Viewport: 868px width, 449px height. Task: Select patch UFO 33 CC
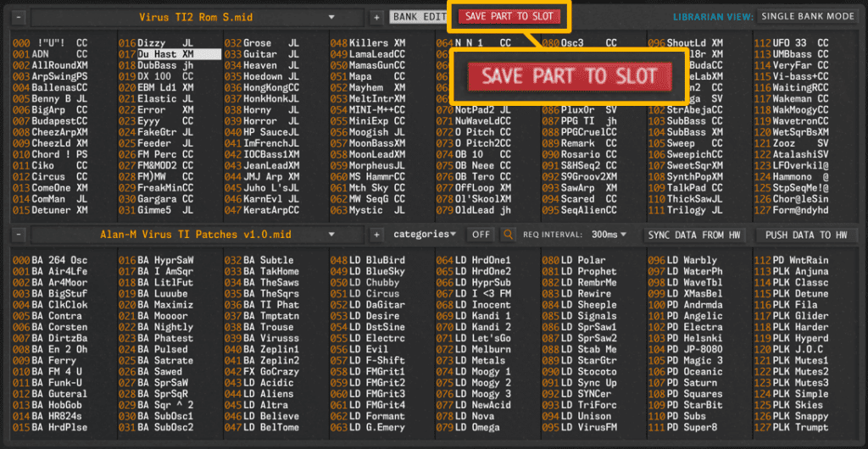tap(792, 42)
